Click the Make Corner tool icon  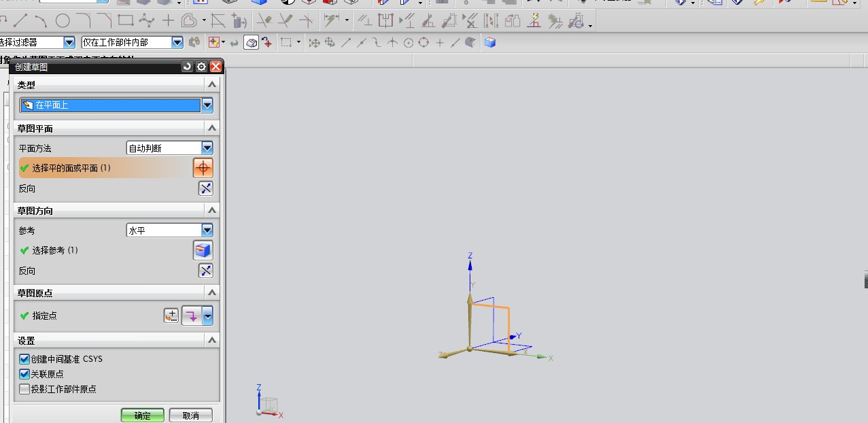point(307,20)
